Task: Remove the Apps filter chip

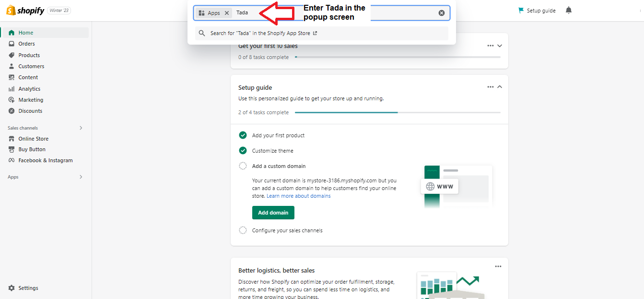Action: pos(227,13)
